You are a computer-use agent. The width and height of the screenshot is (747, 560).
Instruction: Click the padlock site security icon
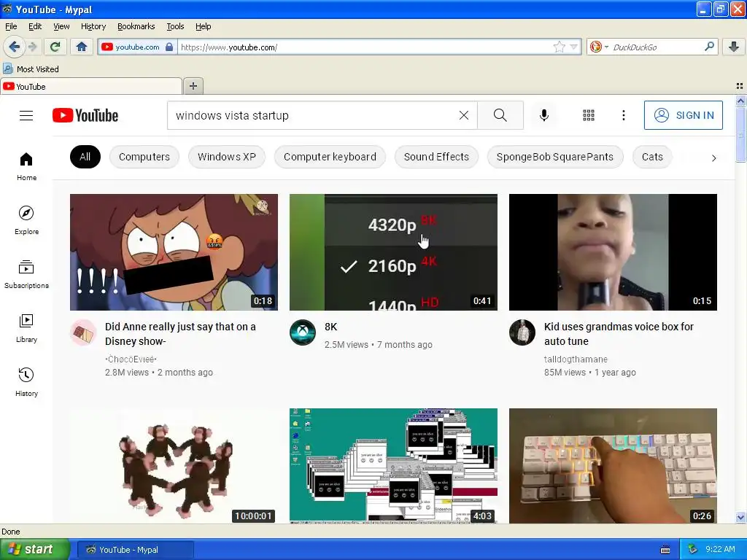pos(169,47)
